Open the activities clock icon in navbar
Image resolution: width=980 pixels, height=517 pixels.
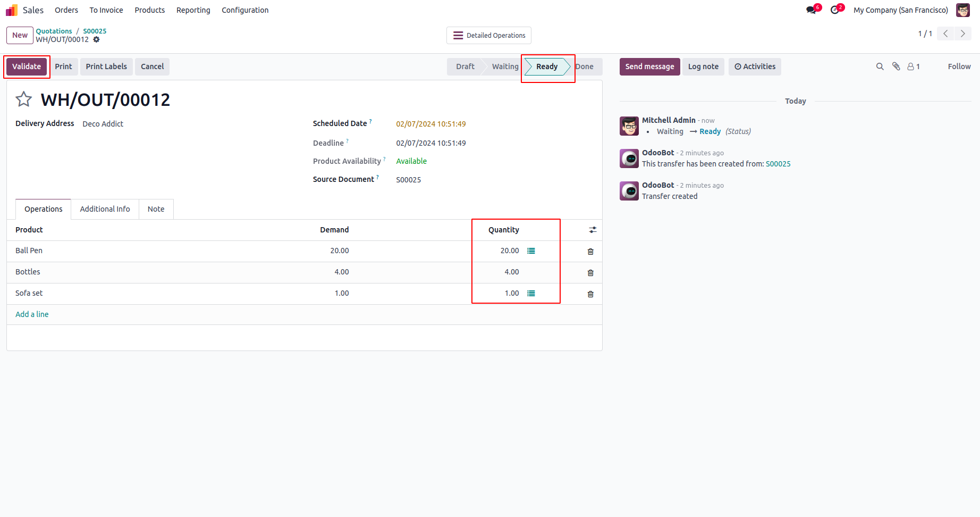coord(834,10)
